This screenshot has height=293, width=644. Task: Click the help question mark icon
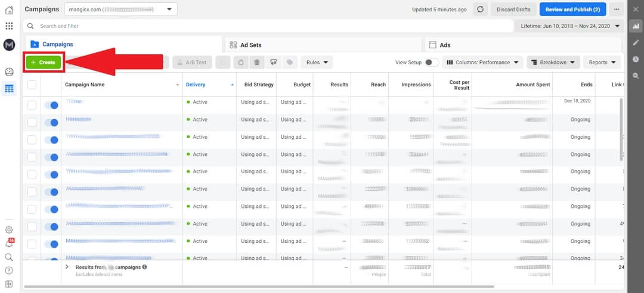tap(9, 270)
